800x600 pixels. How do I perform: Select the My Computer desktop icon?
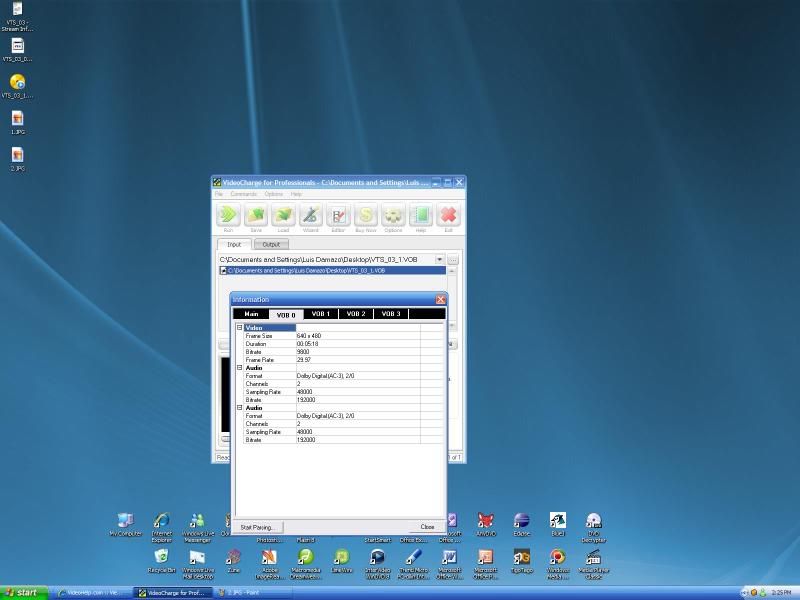[126, 524]
